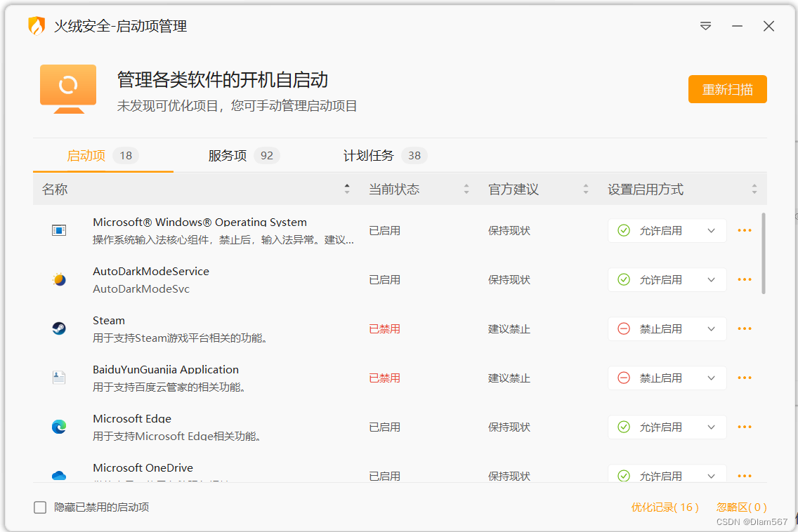Switch to the 计划任务 tab
798x532 pixels.
[385, 156]
